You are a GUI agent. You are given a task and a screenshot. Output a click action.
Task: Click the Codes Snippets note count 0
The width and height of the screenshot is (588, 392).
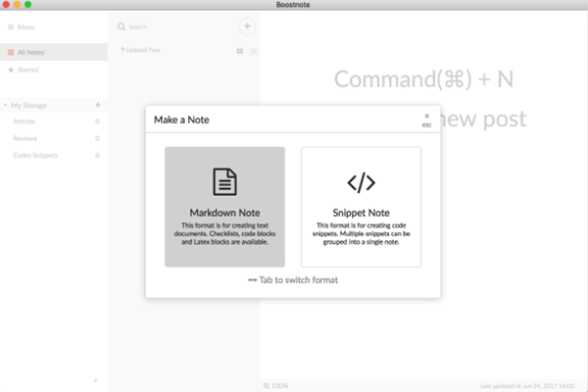click(x=97, y=155)
